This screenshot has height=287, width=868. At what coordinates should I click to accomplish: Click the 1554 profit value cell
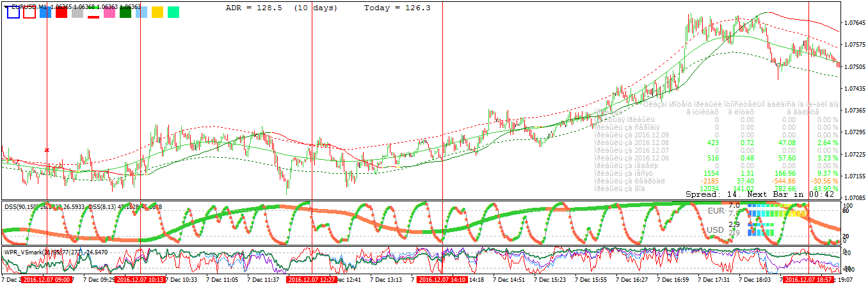(710, 173)
